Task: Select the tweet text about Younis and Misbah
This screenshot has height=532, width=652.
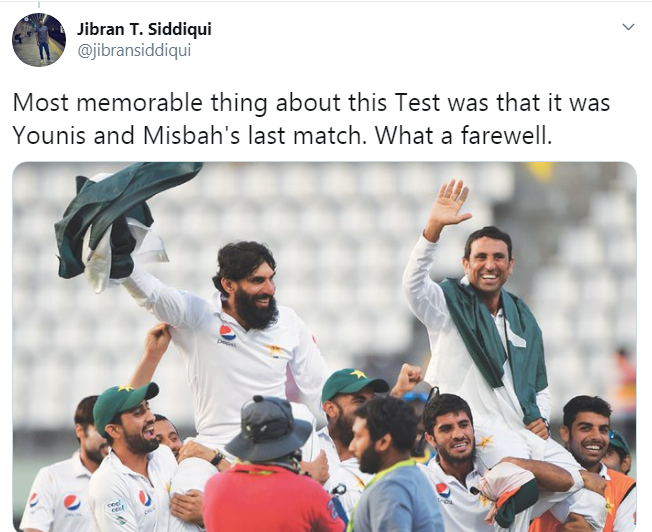Action: tap(311, 119)
